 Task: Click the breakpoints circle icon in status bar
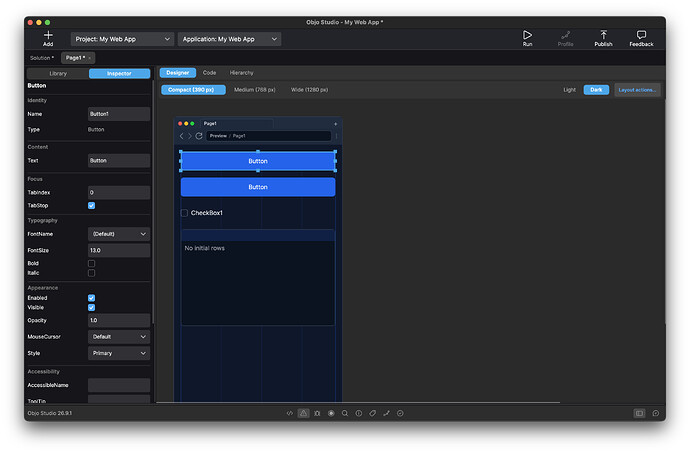[331, 413]
